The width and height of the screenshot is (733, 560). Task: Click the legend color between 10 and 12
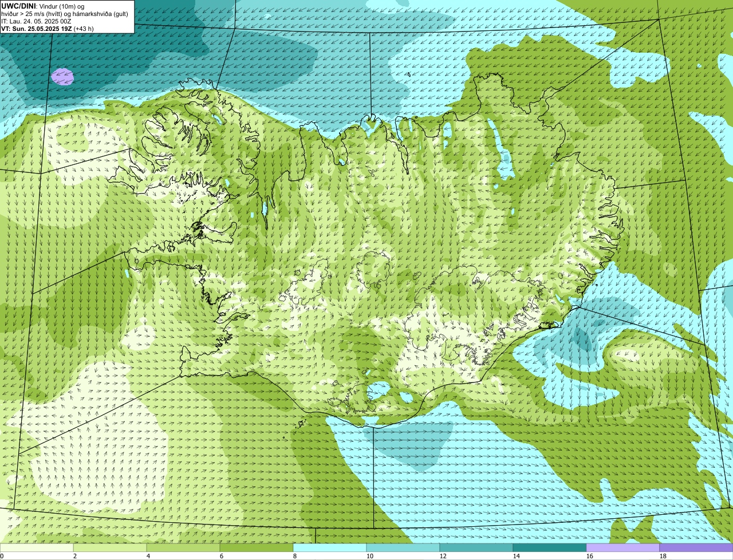(403, 548)
